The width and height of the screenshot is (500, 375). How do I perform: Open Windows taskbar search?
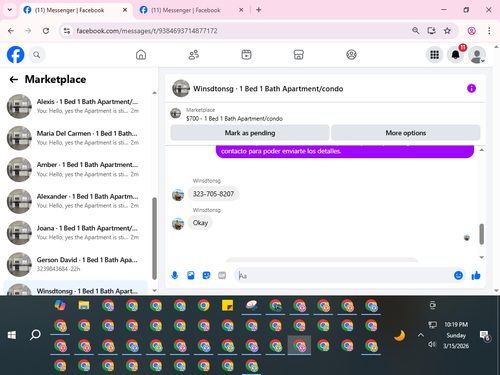point(35,335)
